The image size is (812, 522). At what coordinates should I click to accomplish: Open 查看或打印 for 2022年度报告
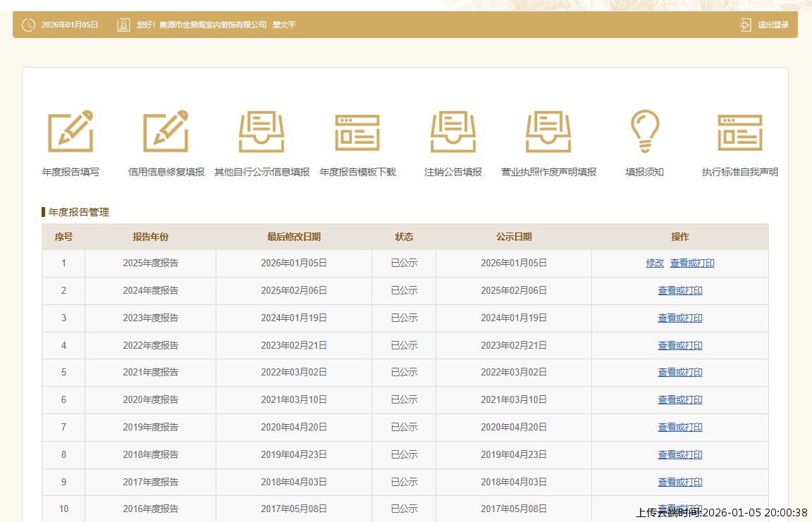tap(680, 346)
